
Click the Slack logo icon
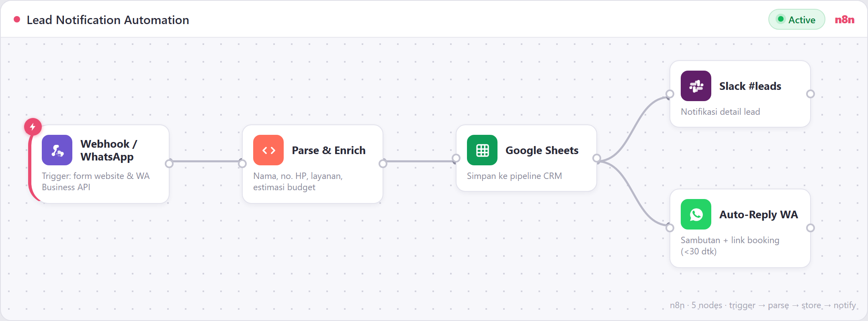pyautogui.click(x=696, y=86)
